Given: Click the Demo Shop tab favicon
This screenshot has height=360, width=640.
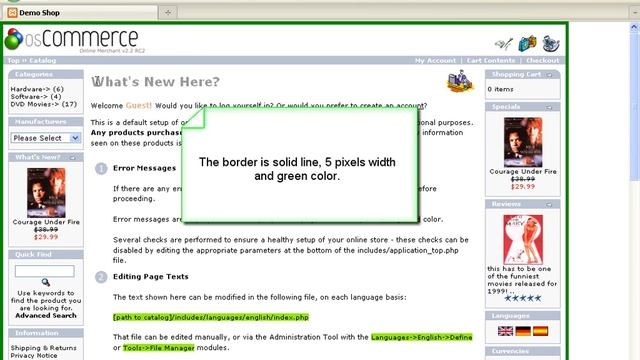Looking at the screenshot, I should pos(12,13).
